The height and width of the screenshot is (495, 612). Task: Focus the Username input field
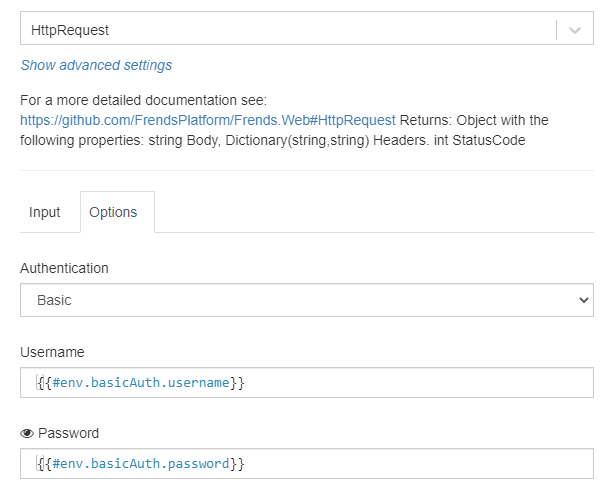(x=400, y=383)
